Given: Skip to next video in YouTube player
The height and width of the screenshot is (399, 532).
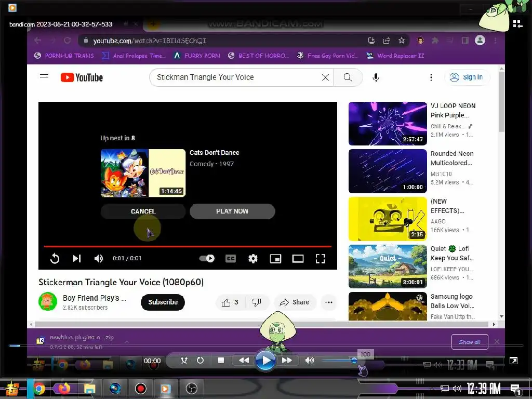Looking at the screenshot, I should tap(77, 259).
